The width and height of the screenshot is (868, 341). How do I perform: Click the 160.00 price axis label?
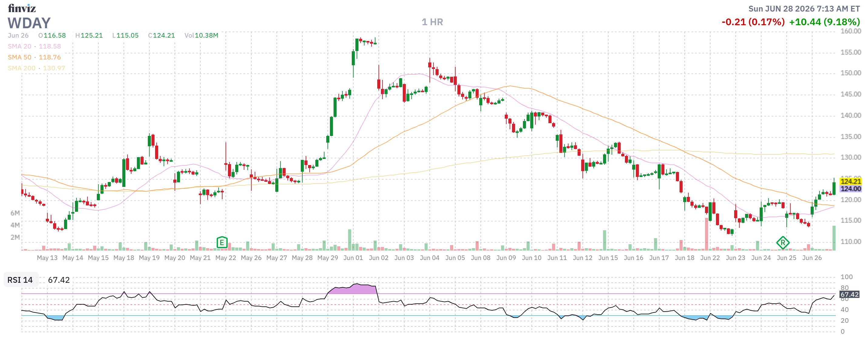851,31
